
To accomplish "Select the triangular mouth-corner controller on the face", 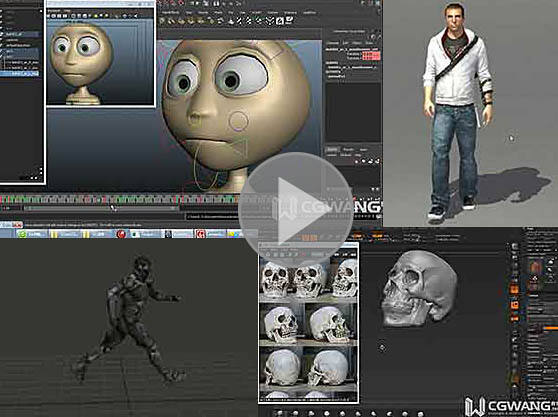I will [239, 149].
